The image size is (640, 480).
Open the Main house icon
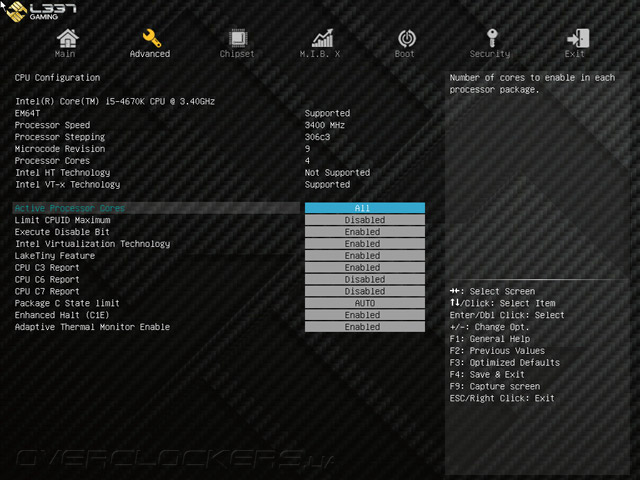coord(67,38)
